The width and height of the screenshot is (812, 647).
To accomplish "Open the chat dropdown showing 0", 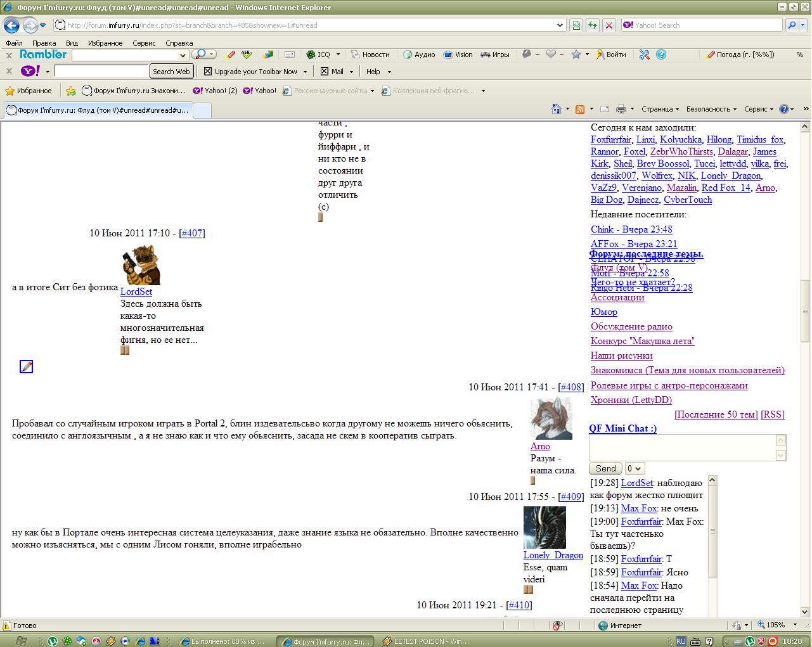I will [635, 468].
